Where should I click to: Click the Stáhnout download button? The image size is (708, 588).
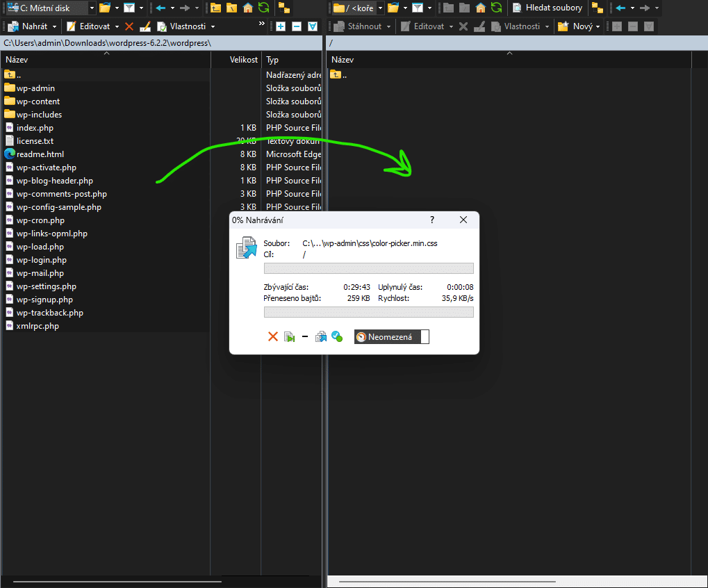click(358, 26)
